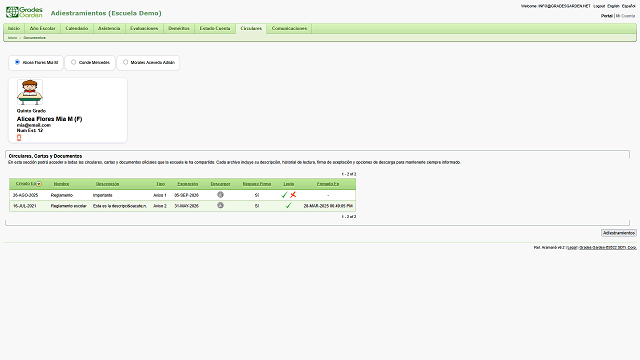
Task: Click the signed date 28-MAR-2025 cell
Action: (x=328, y=206)
